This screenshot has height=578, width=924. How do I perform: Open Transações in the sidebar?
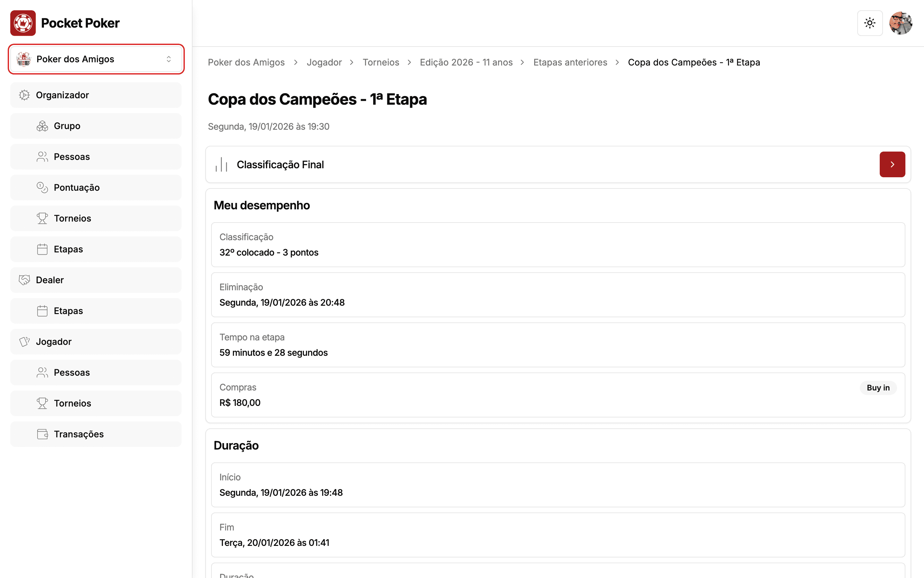[96, 434]
